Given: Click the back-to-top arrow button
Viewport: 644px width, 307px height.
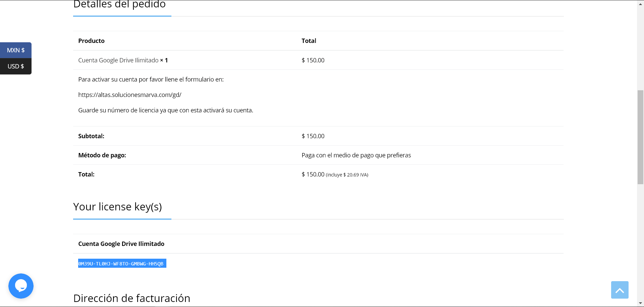Looking at the screenshot, I should tap(620, 290).
